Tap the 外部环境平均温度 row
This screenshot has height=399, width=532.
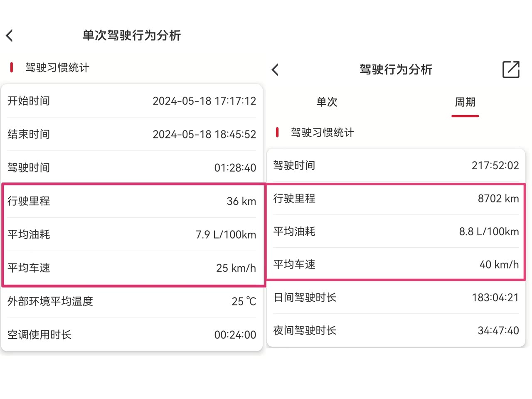[x=131, y=301]
